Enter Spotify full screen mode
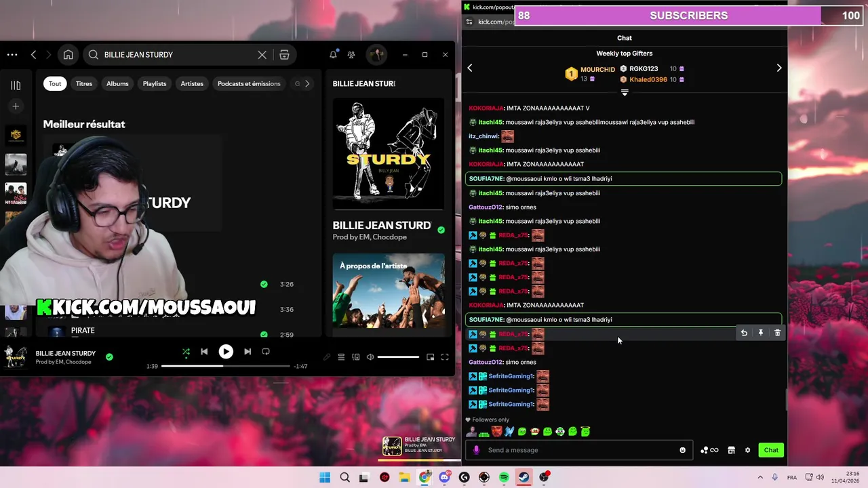Image resolution: width=868 pixels, height=488 pixels. point(445,357)
